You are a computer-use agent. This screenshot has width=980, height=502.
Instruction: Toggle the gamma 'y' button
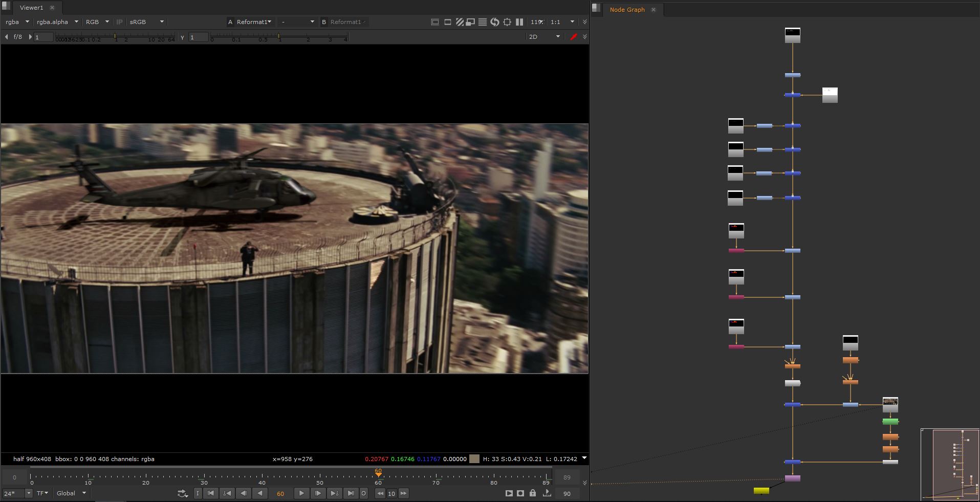[182, 37]
